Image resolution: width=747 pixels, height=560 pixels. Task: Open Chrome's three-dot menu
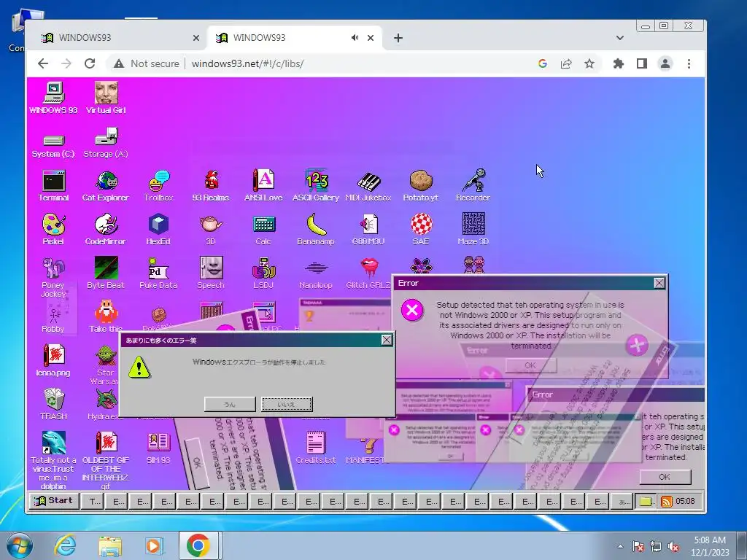click(689, 64)
